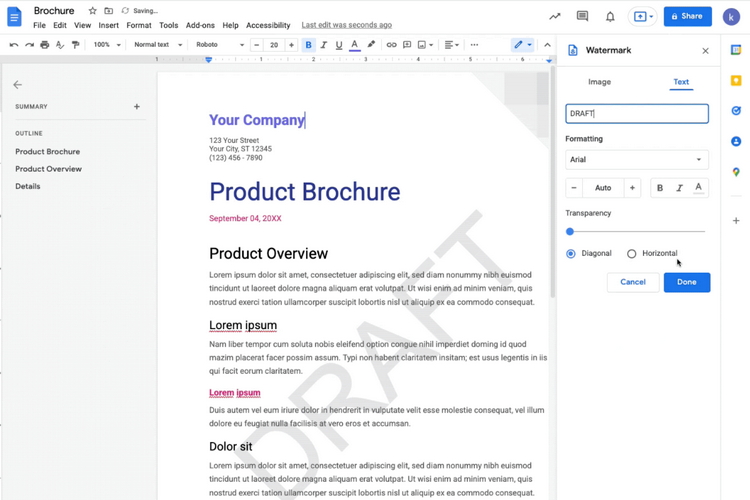Click the account avatar k
750x500 pixels.
[x=731, y=17]
